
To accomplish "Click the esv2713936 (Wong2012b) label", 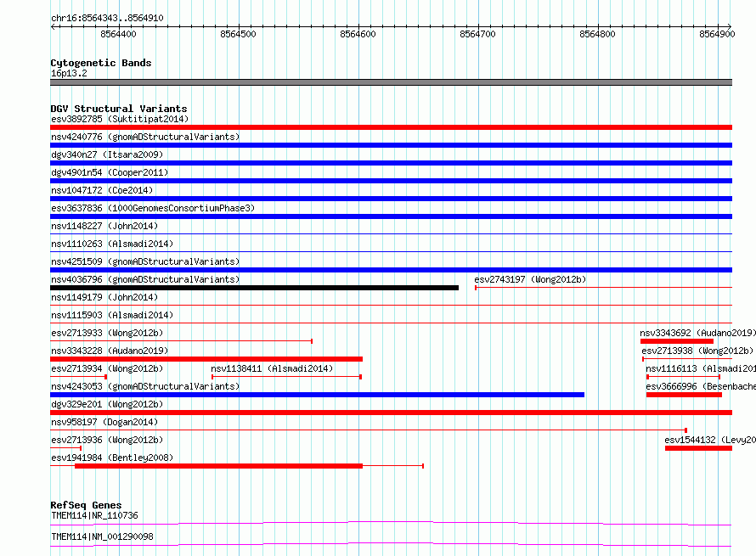I will pyautogui.click(x=107, y=440).
